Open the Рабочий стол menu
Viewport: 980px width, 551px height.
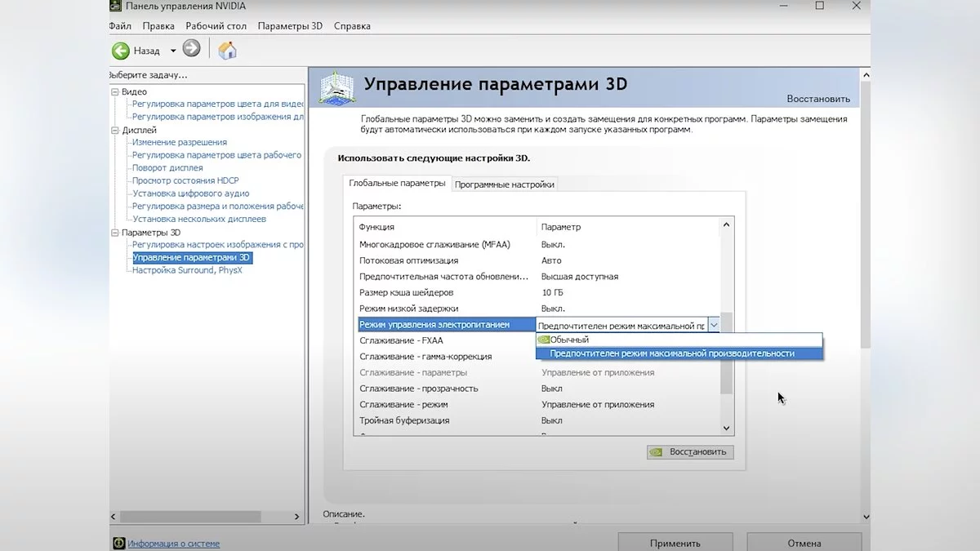[216, 26]
